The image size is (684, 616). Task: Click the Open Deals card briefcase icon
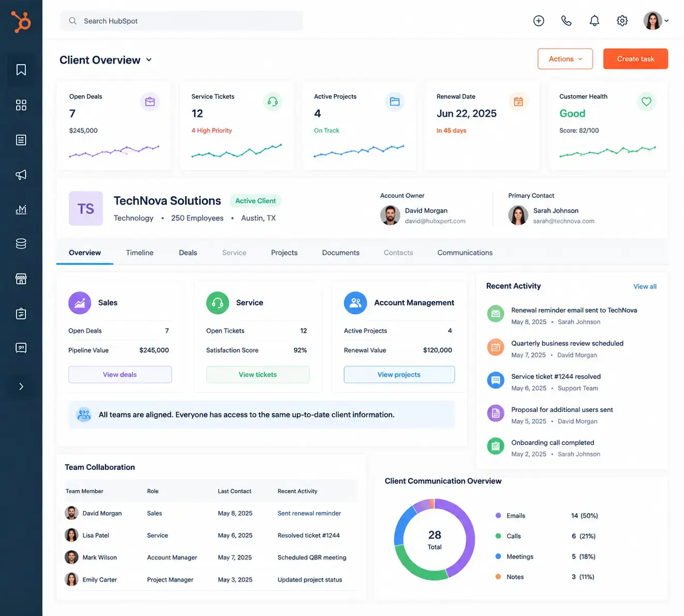click(150, 101)
